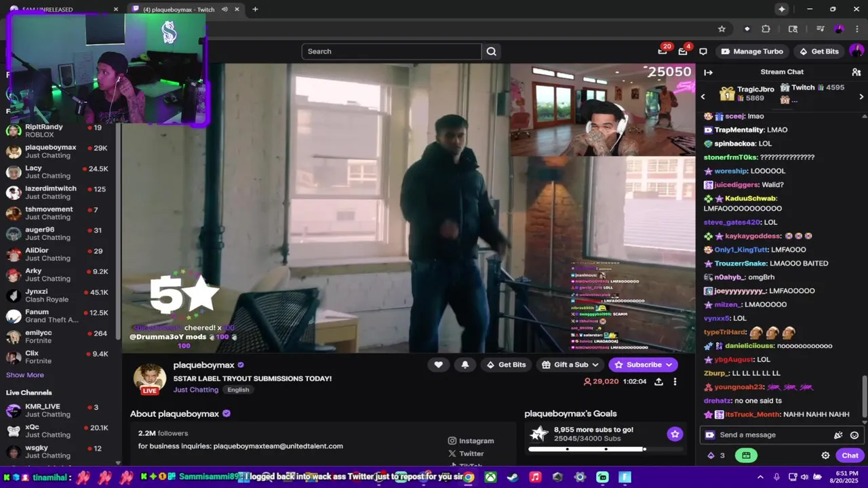Screen dimensions: 868x488
Task: Click the purple Chat send button
Action: click(850, 455)
